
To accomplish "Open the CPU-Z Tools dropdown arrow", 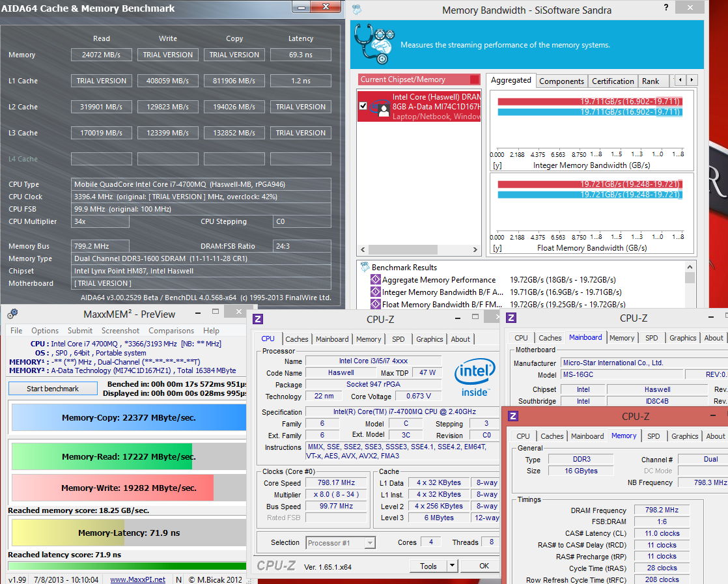I will (452, 565).
